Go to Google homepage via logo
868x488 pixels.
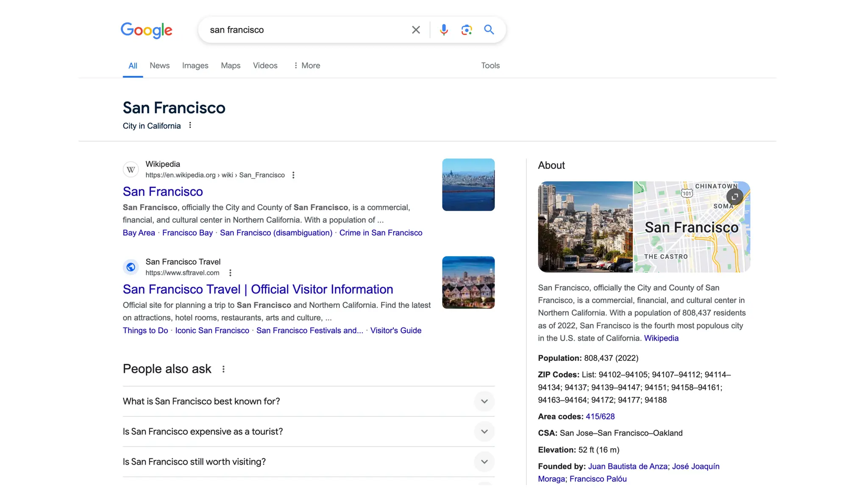pyautogui.click(x=146, y=30)
